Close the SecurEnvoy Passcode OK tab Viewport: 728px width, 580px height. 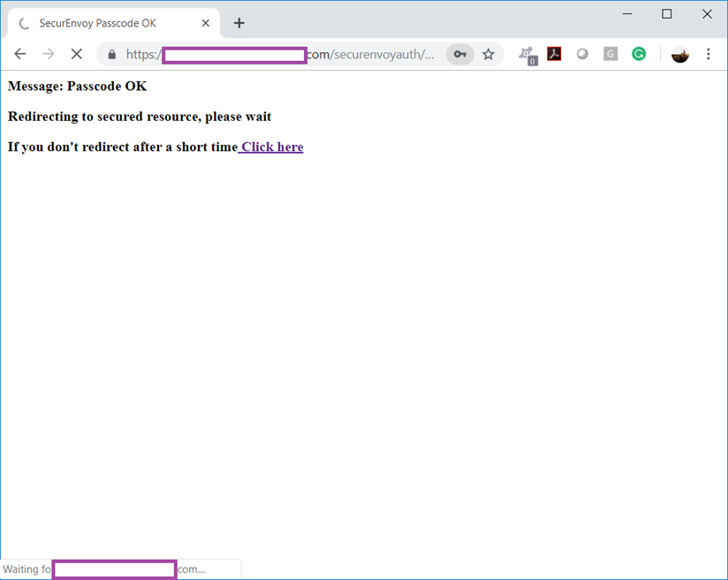[x=206, y=23]
